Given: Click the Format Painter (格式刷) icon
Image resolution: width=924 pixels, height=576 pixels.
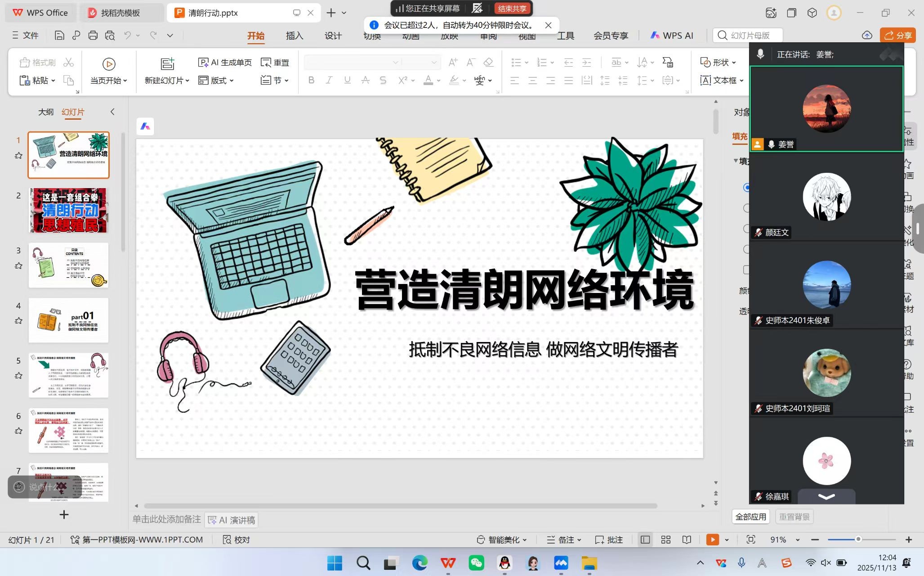Looking at the screenshot, I should pyautogui.click(x=25, y=62).
